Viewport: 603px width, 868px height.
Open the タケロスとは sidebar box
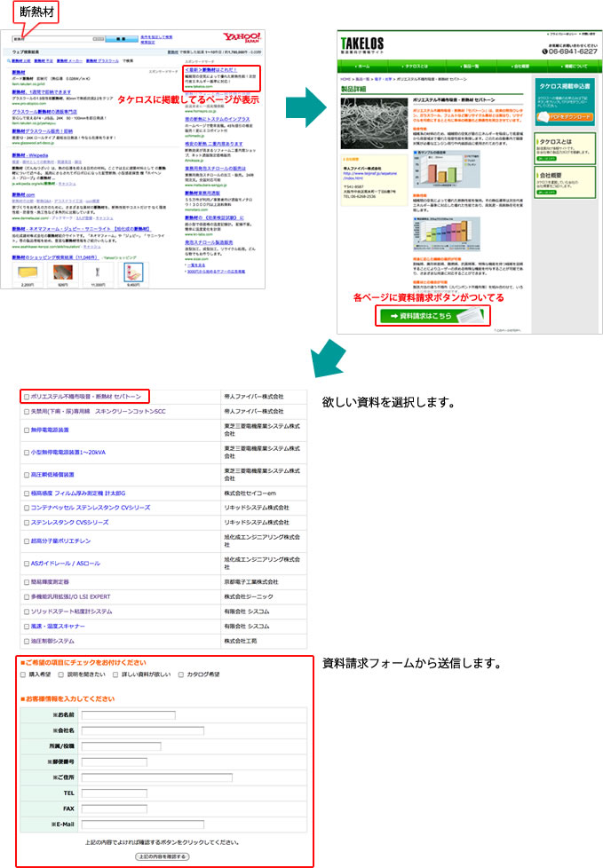pos(564,148)
